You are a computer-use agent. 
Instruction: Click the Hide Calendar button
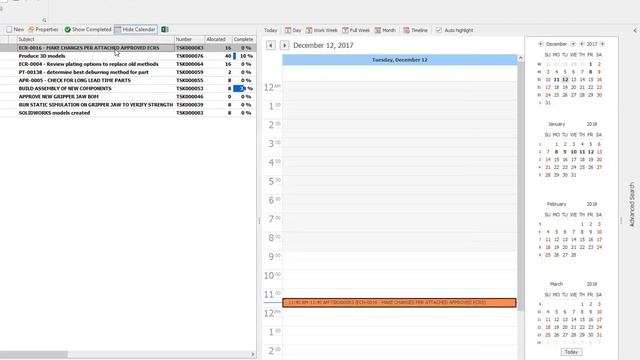[136, 29]
